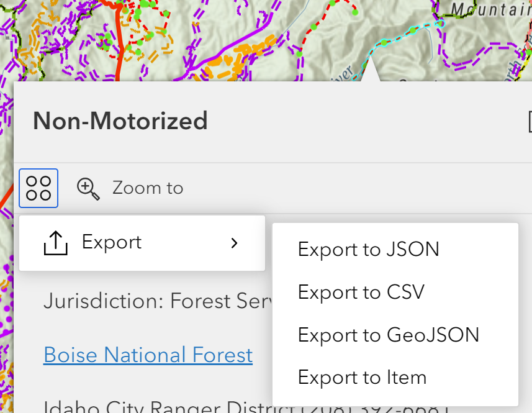Click the dock icon at popup's right edge
Screen dimensions: 532x413
click(530, 121)
